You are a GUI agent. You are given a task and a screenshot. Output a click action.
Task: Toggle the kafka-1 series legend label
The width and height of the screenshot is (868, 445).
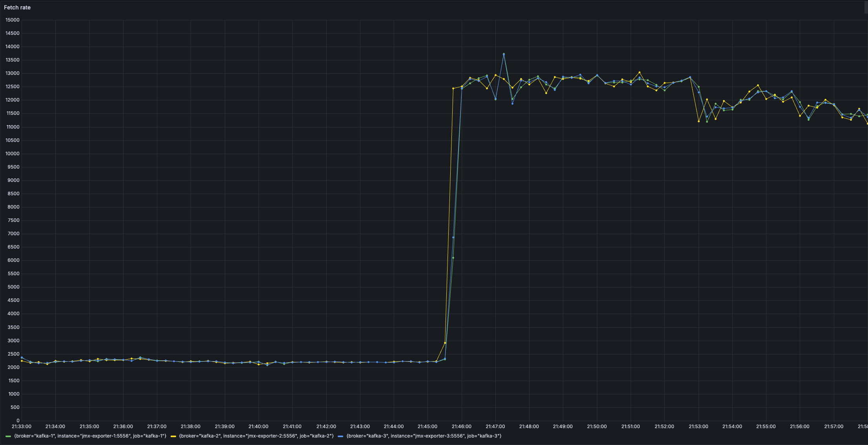coord(90,436)
